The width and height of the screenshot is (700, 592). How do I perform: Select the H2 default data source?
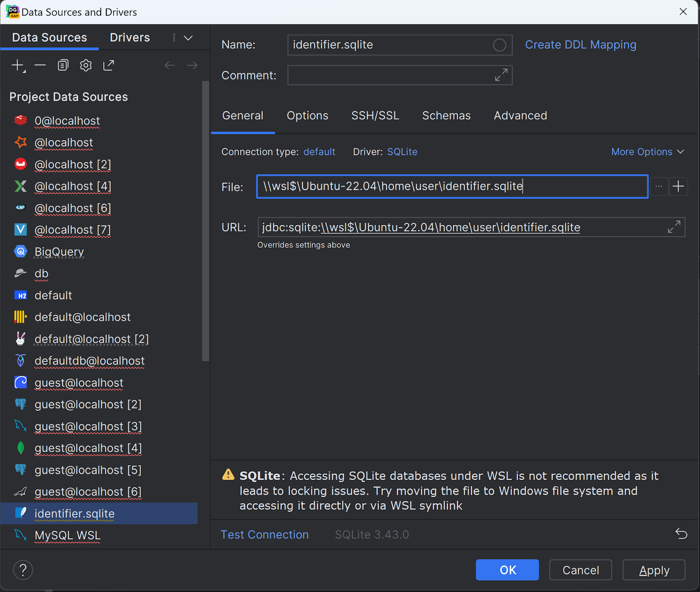tap(99, 295)
